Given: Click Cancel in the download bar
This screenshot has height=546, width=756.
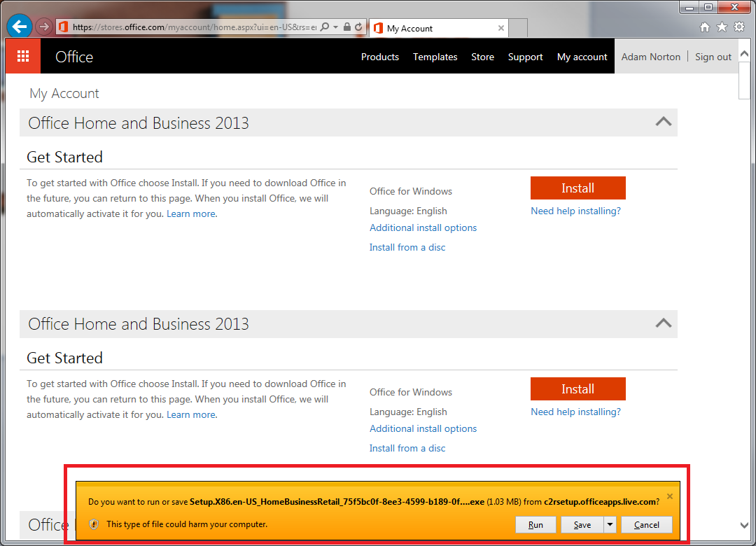Looking at the screenshot, I should click(x=647, y=525).
